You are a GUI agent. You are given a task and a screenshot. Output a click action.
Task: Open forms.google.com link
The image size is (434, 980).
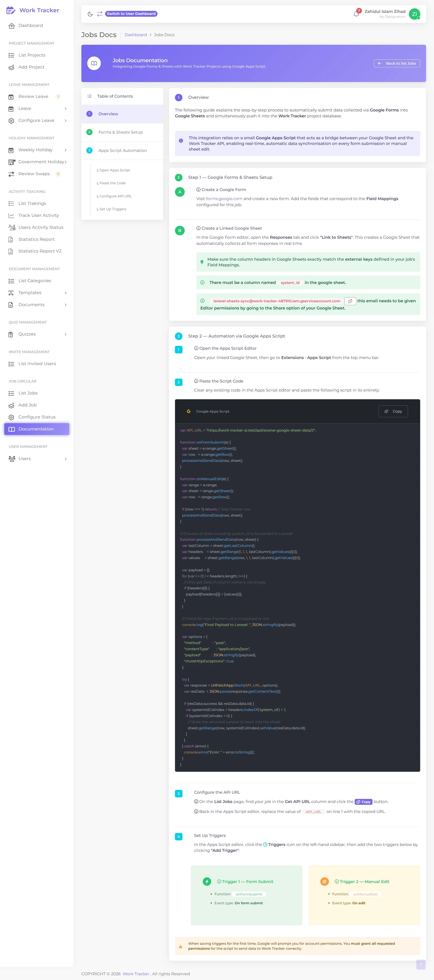[224, 198]
